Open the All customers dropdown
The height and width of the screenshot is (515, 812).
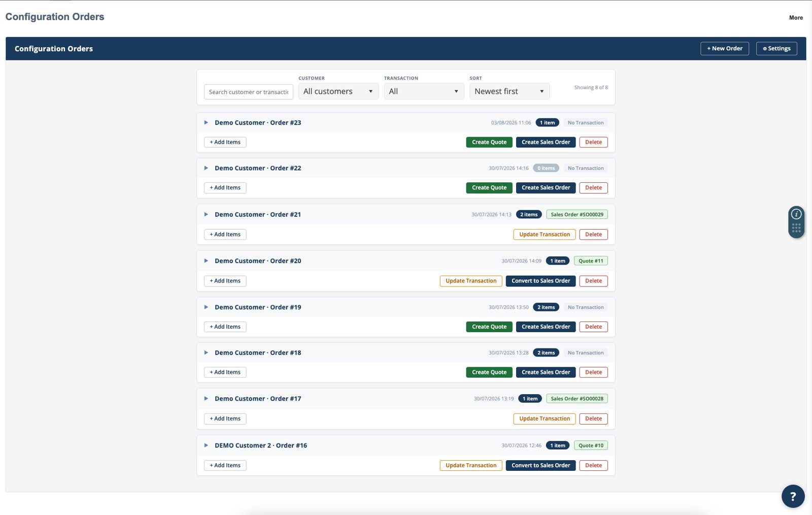tap(338, 91)
